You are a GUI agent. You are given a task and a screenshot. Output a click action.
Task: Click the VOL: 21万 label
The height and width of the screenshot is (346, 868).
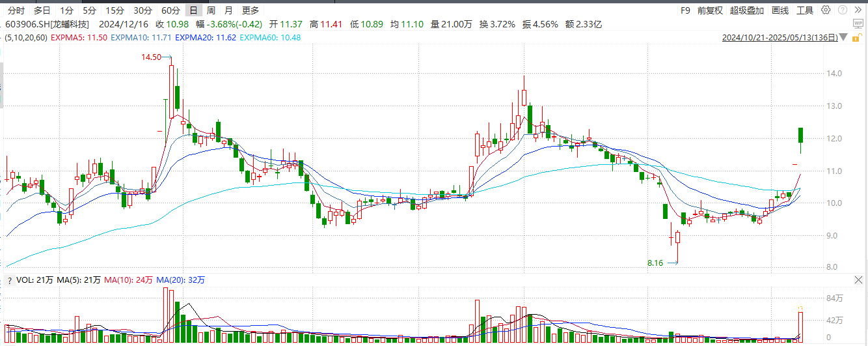[x=34, y=280]
